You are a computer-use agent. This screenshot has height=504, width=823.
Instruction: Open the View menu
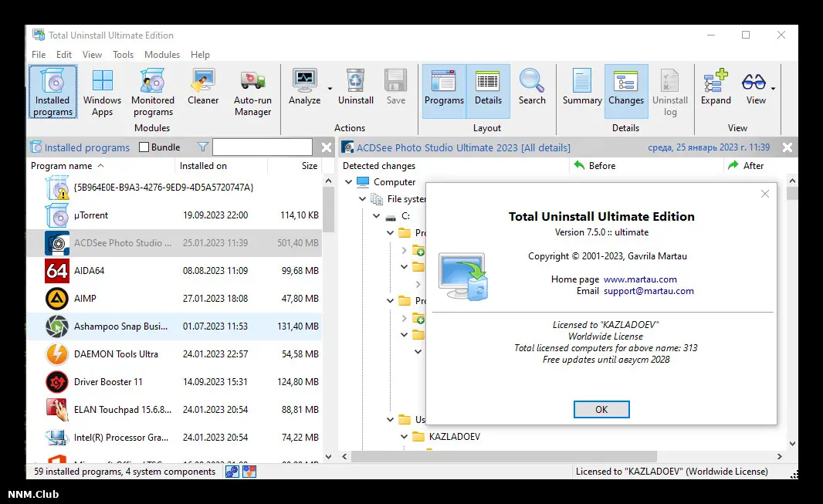(x=92, y=55)
